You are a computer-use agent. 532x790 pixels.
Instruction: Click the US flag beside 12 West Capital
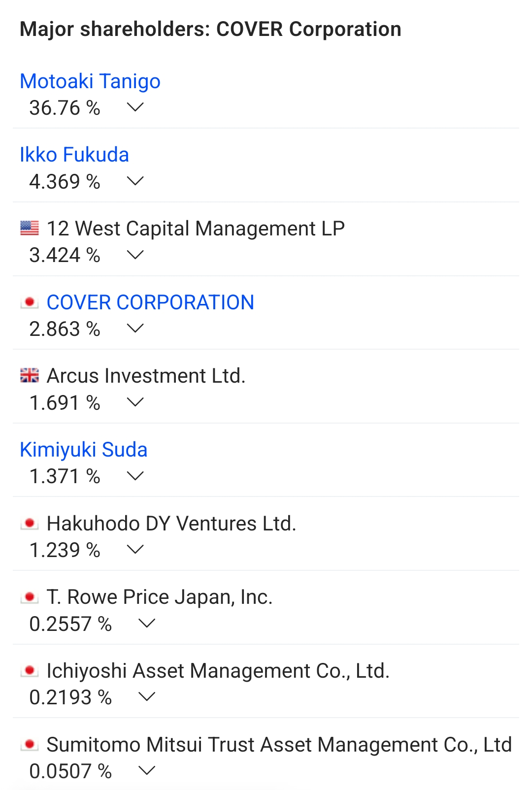[30, 228]
